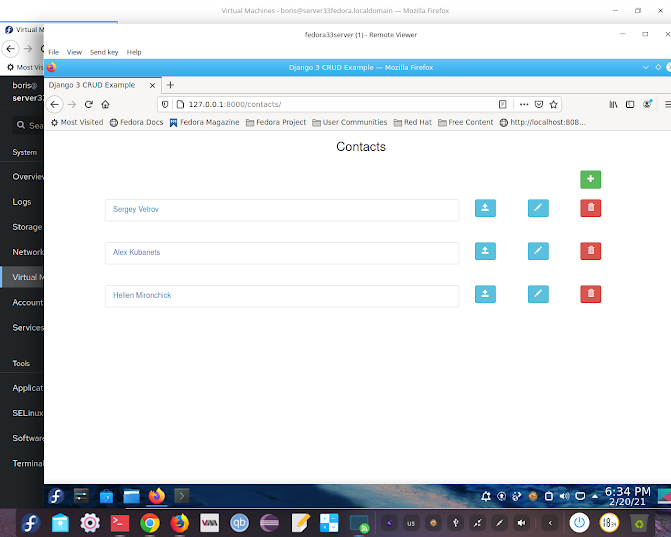671x537 pixels.
Task: Click edit pencil for Sergey Vetrov
Action: [x=538, y=208]
